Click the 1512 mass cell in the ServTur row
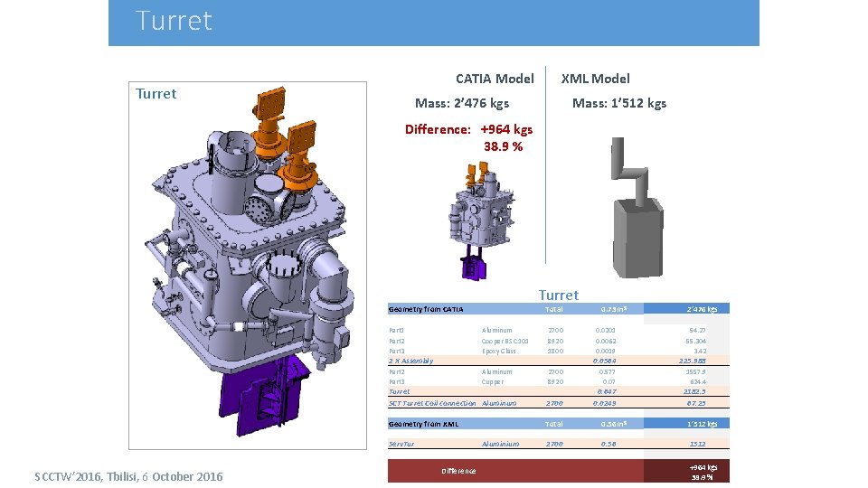Viewport: 868px width, 488px height. point(697,445)
